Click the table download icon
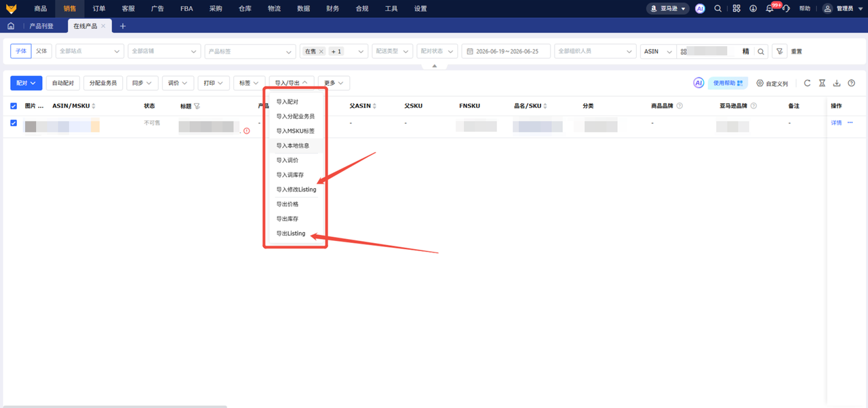The height and width of the screenshot is (408, 868). (x=837, y=83)
